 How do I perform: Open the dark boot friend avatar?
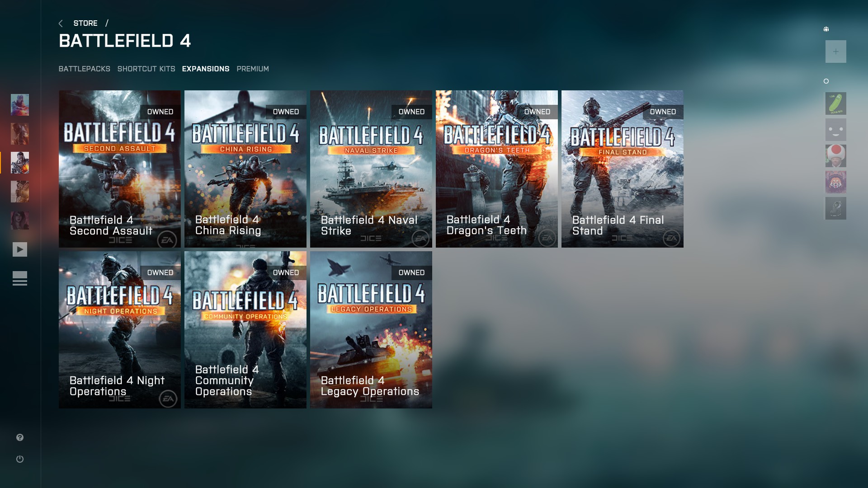836,208
